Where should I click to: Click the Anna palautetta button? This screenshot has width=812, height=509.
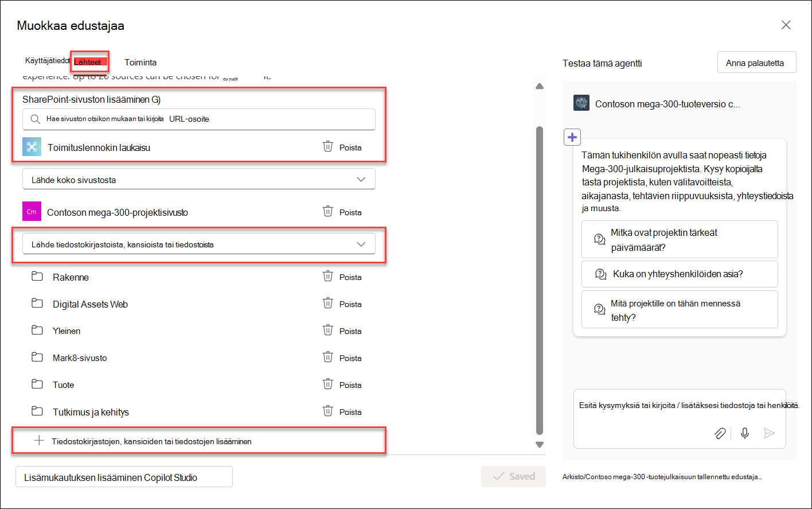[x=756, y=63]
